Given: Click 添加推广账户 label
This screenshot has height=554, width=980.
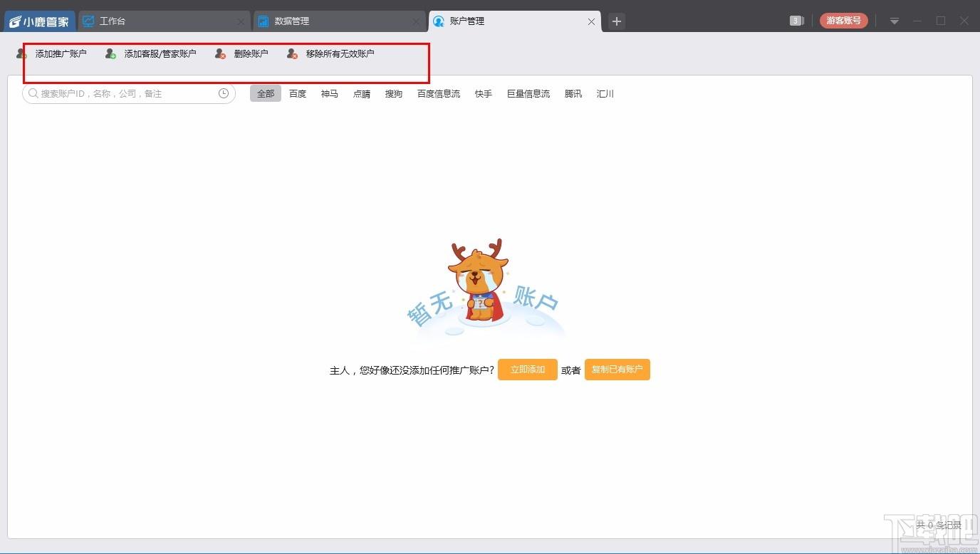Looking at the screenshot, I should [x=61, y=53].
